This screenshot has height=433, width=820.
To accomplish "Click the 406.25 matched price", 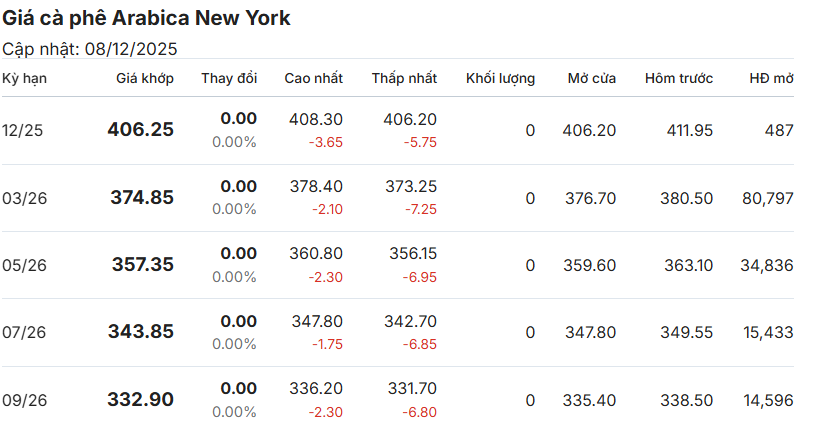I will click(140, 130).
